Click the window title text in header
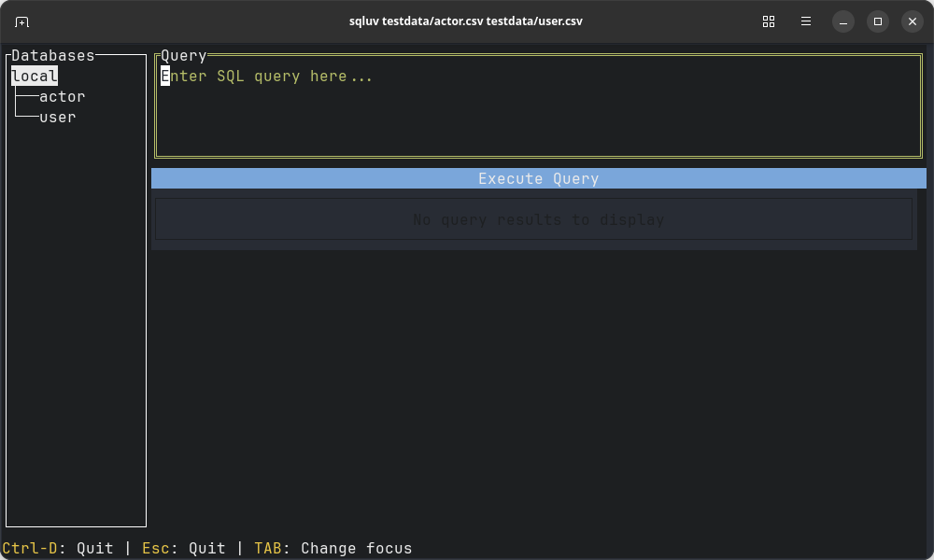The image size is (934, 560). click(x=465, y=21)
